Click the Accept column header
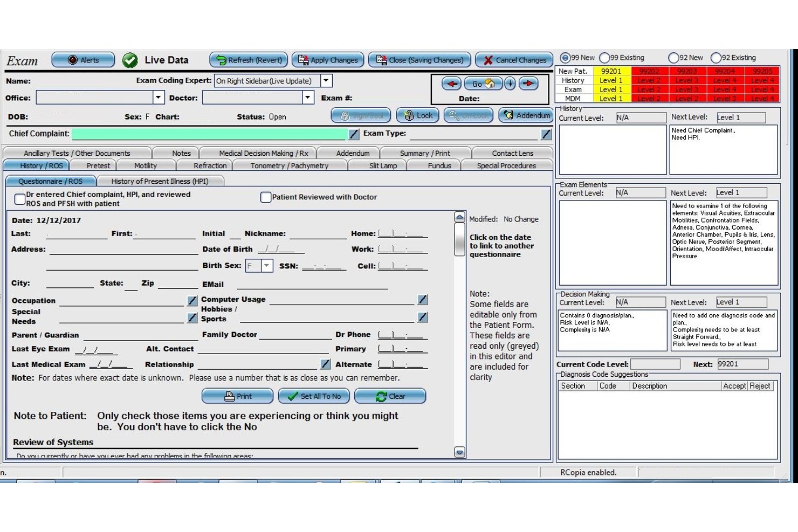This screenshot has height=532, width=798. coord(734,386)
